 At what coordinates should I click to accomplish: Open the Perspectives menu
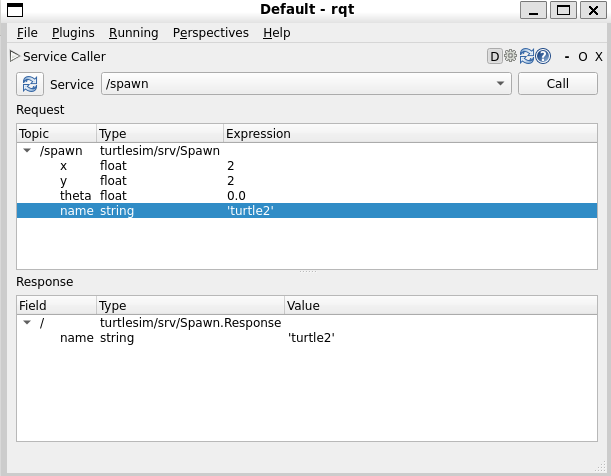(210, 32)
